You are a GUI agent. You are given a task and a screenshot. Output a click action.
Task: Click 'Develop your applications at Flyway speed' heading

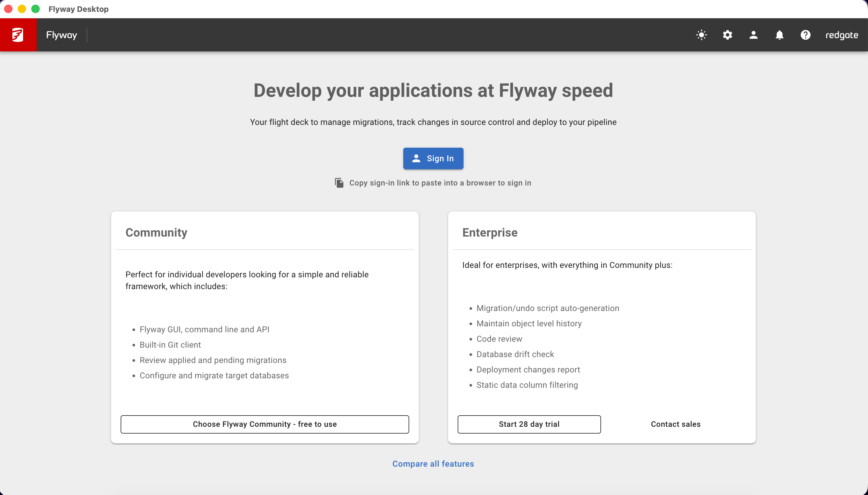tap(433, 90)
